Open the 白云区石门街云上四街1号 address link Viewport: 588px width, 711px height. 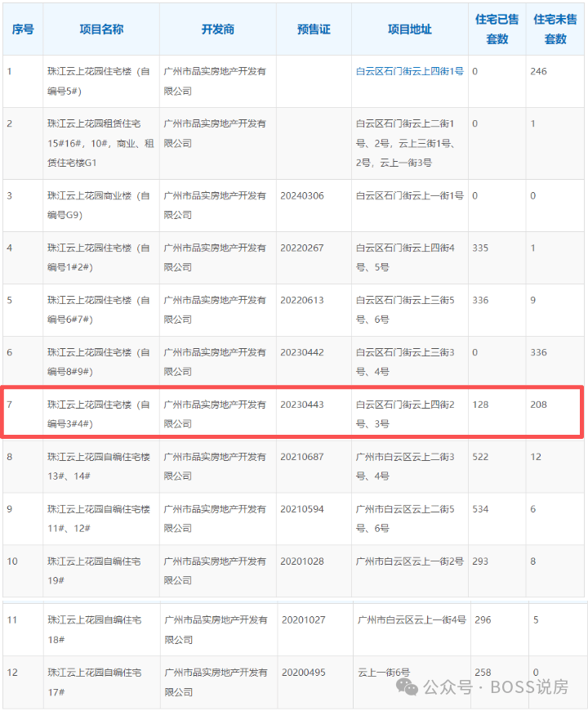point(409,71)
